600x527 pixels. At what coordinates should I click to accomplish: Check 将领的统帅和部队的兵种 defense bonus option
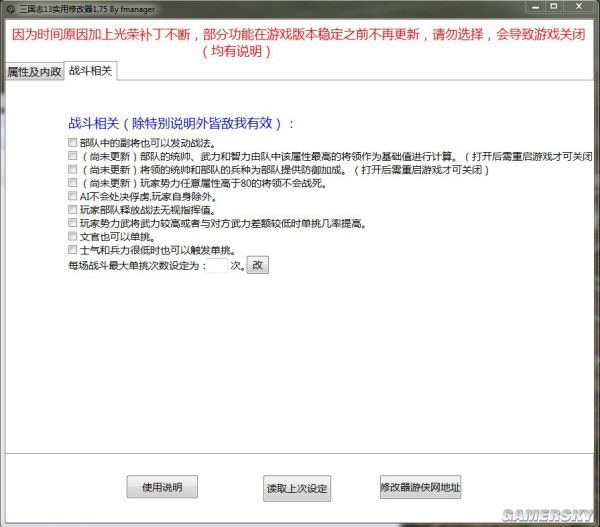click(x=72, y=169)
